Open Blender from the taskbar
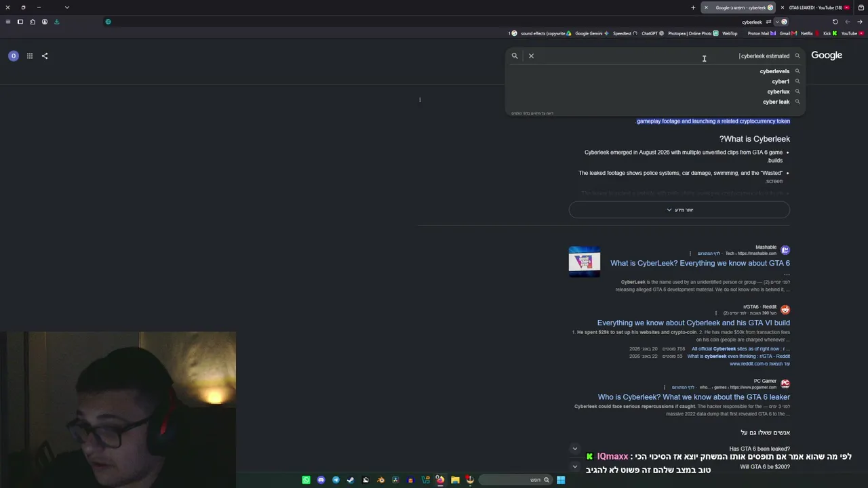This screenshot has height=488, width=868. pyautogui.click(x=380, y=480)
